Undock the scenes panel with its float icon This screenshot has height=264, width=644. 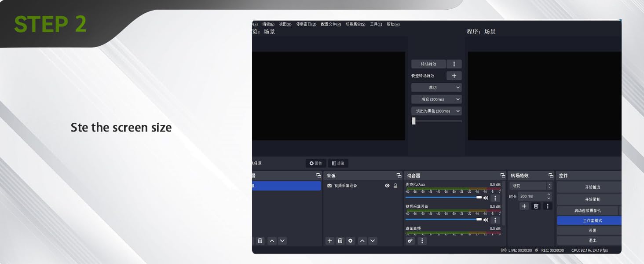[x=318, y=176]
